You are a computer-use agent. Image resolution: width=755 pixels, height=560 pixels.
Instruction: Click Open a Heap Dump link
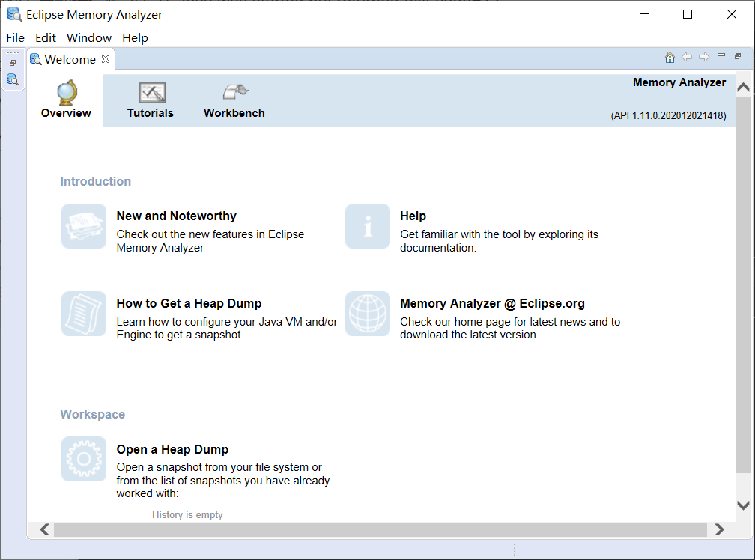click(172, 449)
